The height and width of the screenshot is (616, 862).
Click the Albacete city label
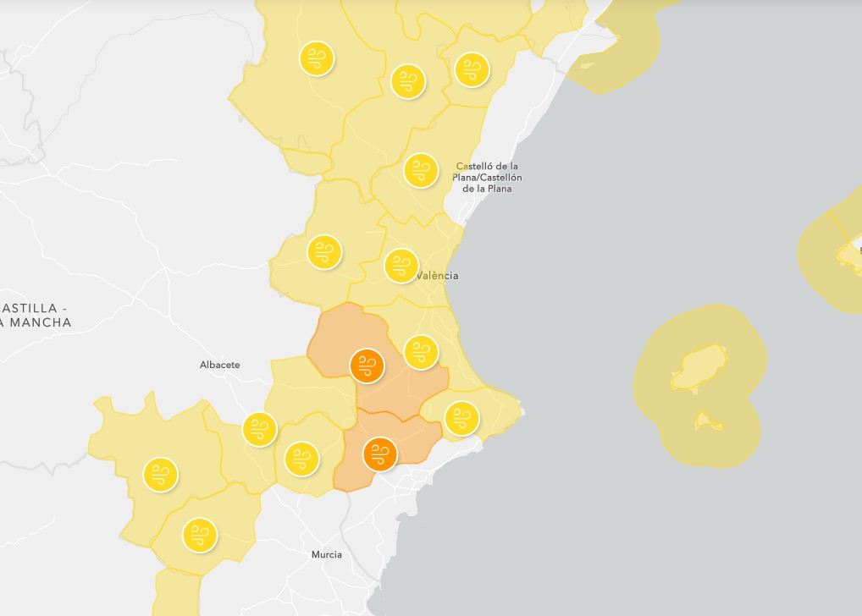pos(219,365)
